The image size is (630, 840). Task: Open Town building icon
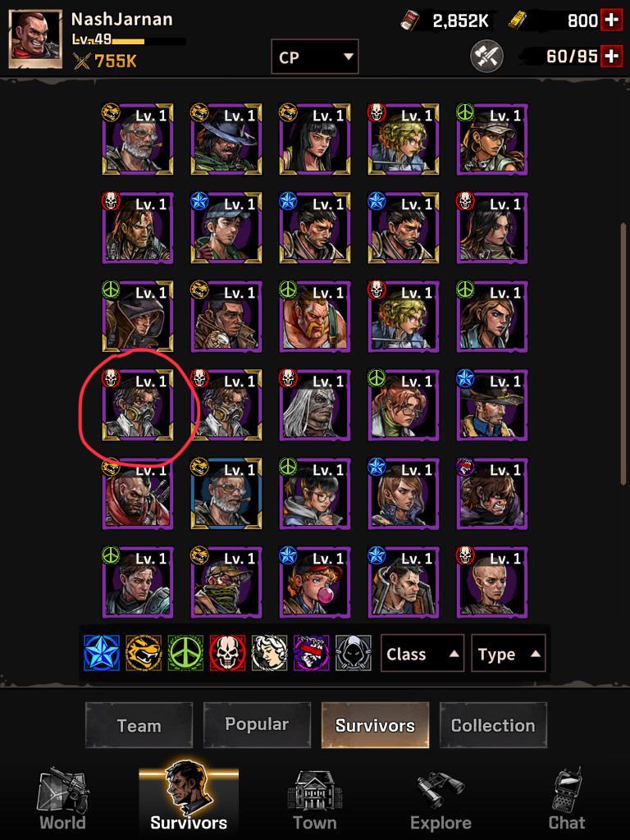click(314, 800)
